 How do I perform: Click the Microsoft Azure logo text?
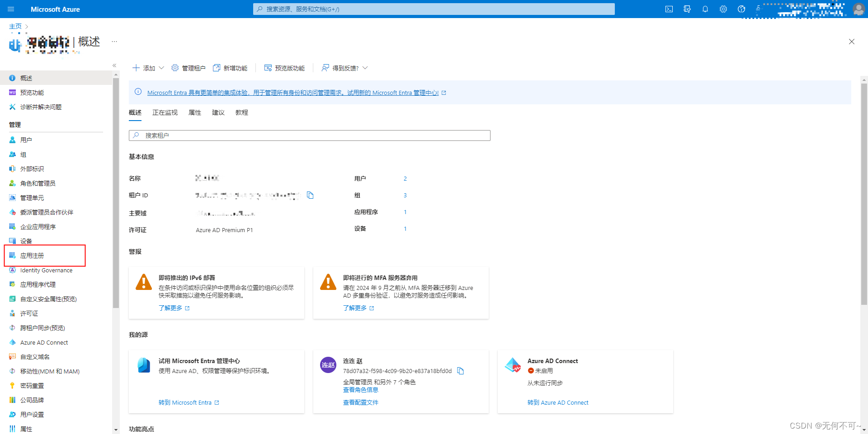(55, 9)
